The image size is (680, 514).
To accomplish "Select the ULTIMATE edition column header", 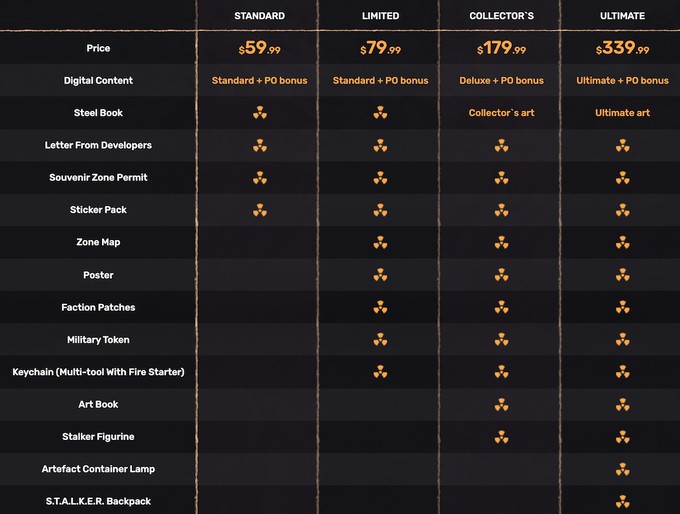I will 622,16.
